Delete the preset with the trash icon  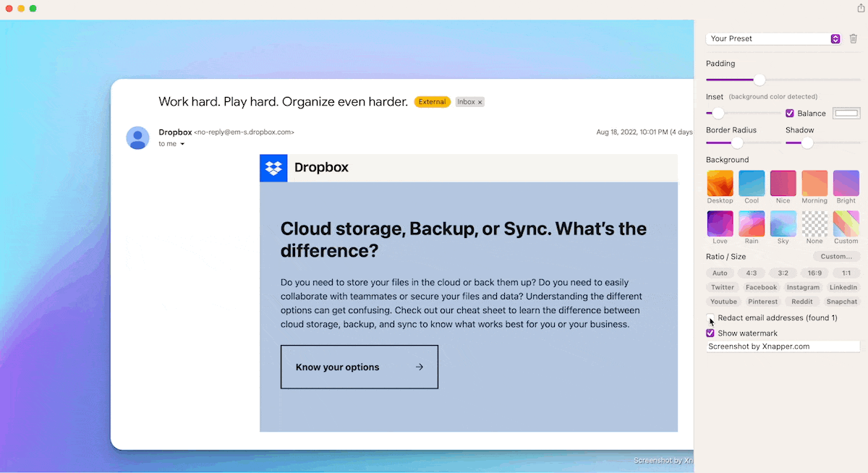point(854,38)
